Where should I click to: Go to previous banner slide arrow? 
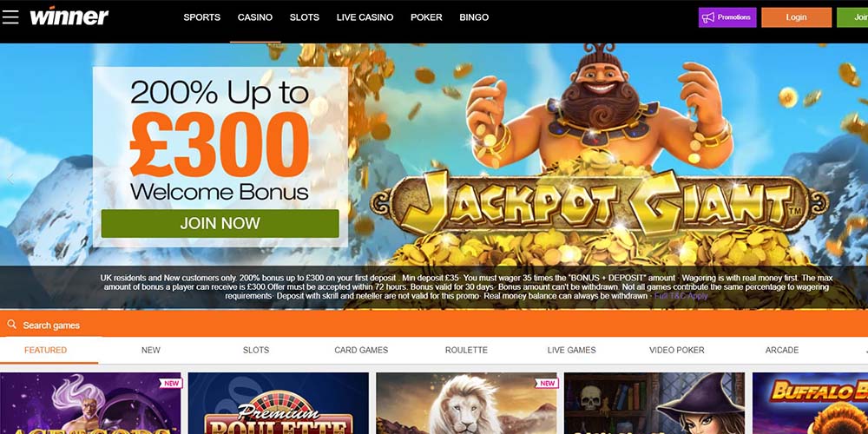10,178
